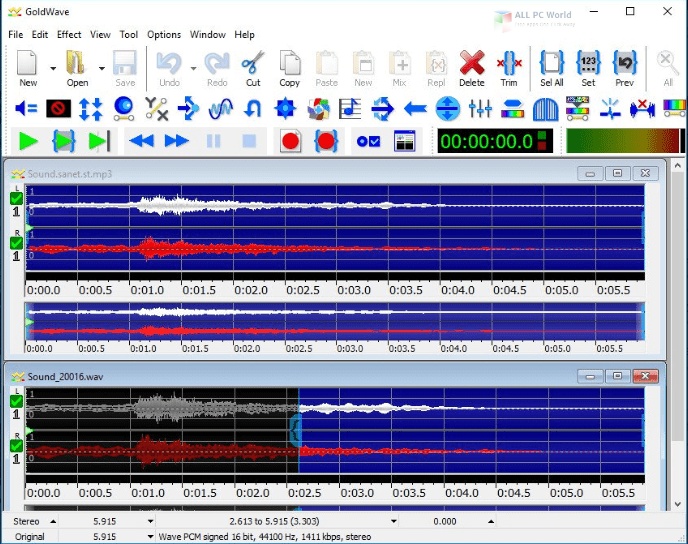Click the New file toolbar icon

coord(28,68)
